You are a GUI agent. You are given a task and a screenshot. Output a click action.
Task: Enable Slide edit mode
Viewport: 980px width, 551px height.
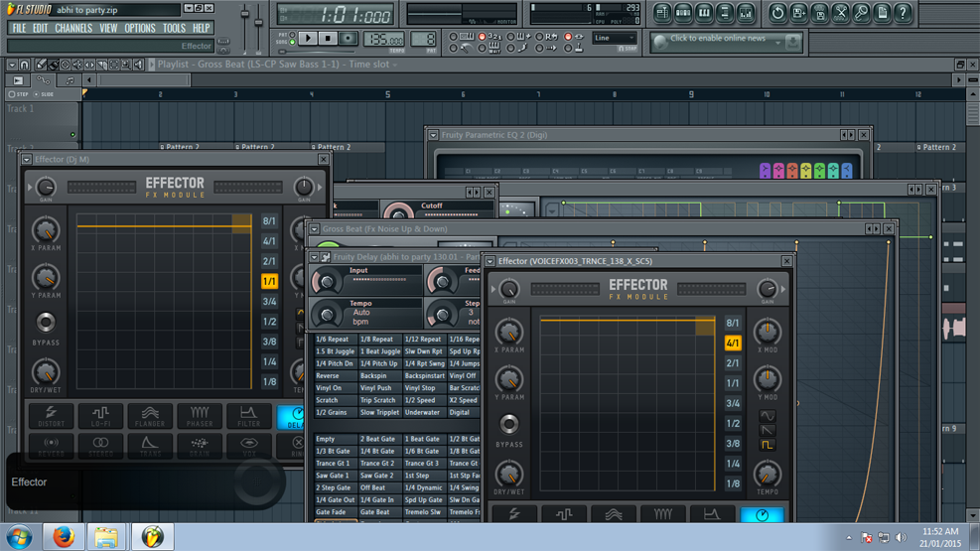pyautogui.click(x=43, y=94)
